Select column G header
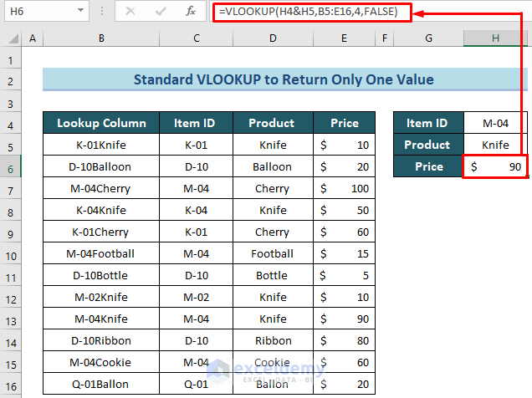 click(428, 38)
